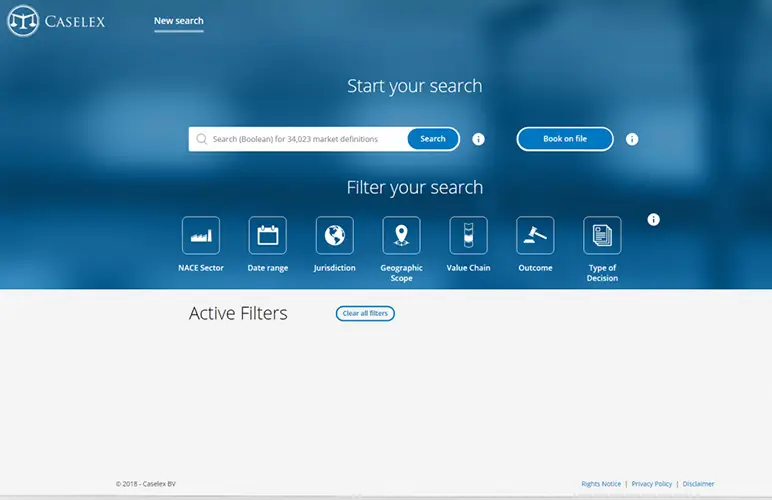The image size is (772, 500).
Task: Open the Geographic Scope map pin filter
Action: point(401,236)
